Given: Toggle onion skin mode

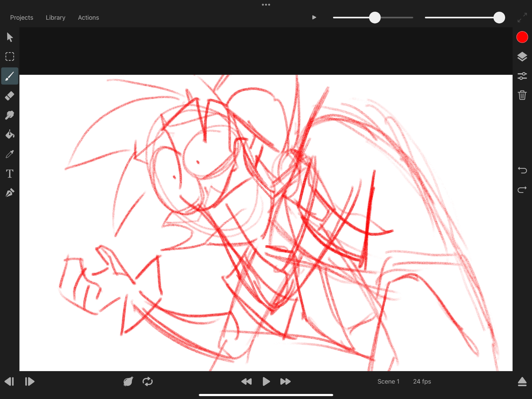Looking at the screenshot, I should click(128, 381).
